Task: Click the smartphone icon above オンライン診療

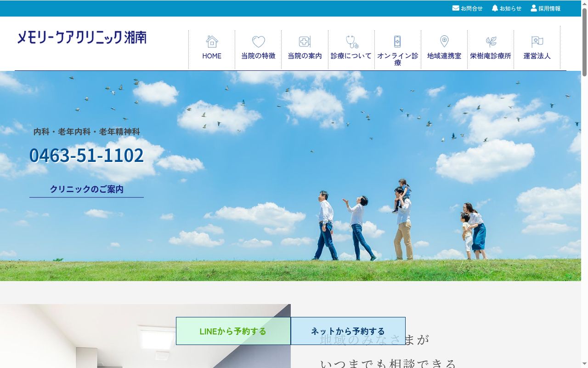Action: [397, 41]
